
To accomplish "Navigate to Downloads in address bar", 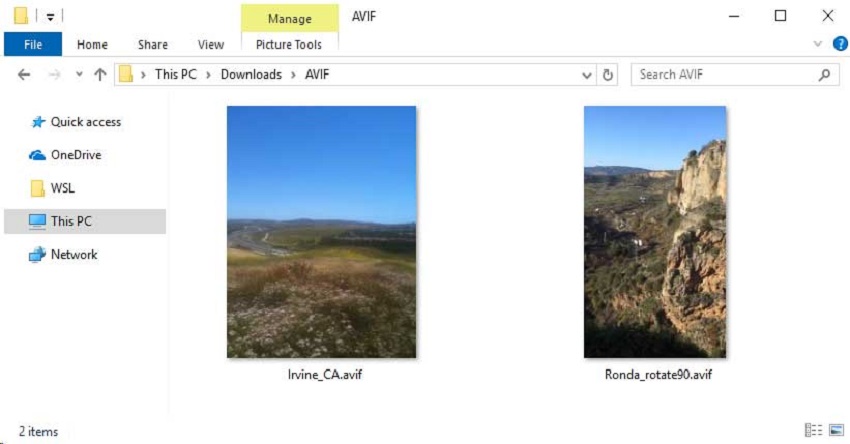I will pyautogui.click(x=251, y=75).
